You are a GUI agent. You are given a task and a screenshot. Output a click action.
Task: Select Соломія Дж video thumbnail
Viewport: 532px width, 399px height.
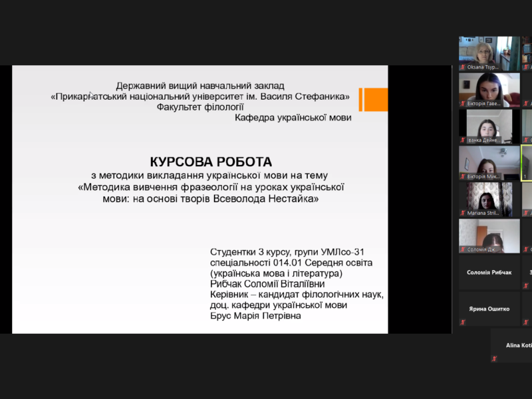[489, 233]
